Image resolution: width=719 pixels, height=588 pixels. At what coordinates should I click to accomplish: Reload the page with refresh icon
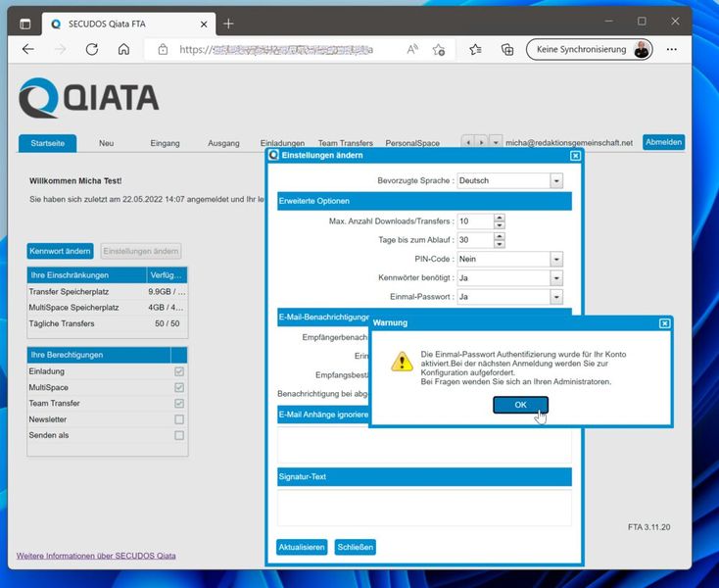pyautogui.click(x=92, y=49)
